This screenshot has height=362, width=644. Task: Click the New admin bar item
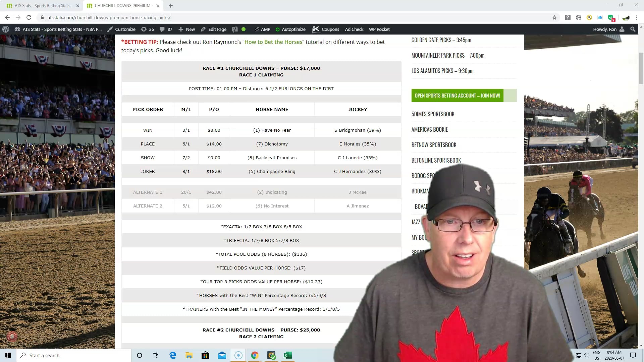(187, 29)
